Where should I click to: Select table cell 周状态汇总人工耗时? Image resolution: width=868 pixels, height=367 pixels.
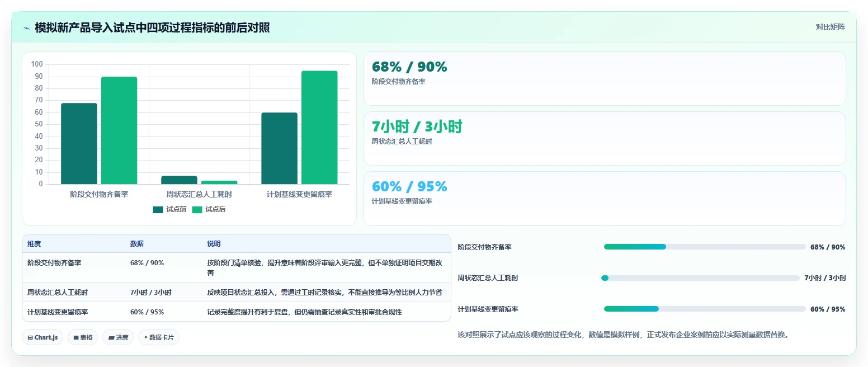[58, 293]
